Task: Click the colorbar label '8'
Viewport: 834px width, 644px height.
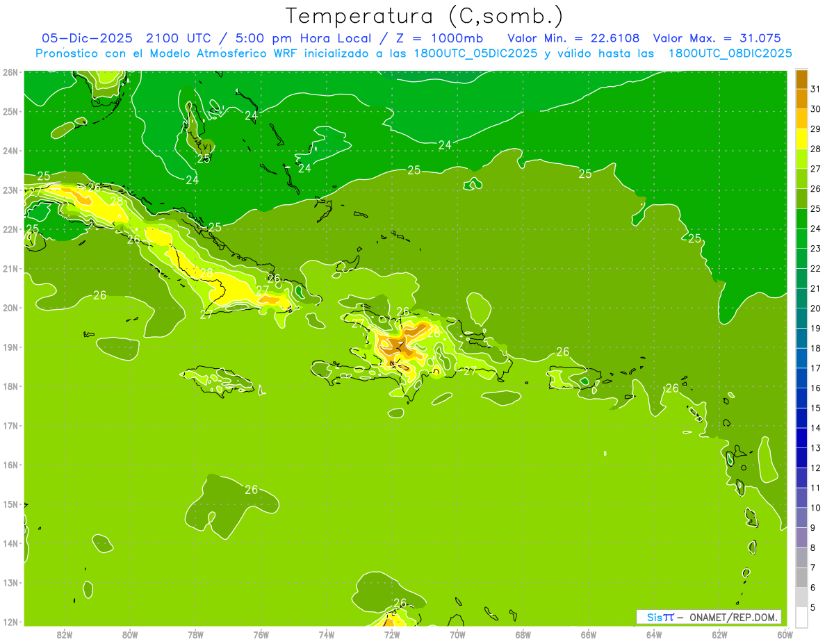Action: click(813, 547)
